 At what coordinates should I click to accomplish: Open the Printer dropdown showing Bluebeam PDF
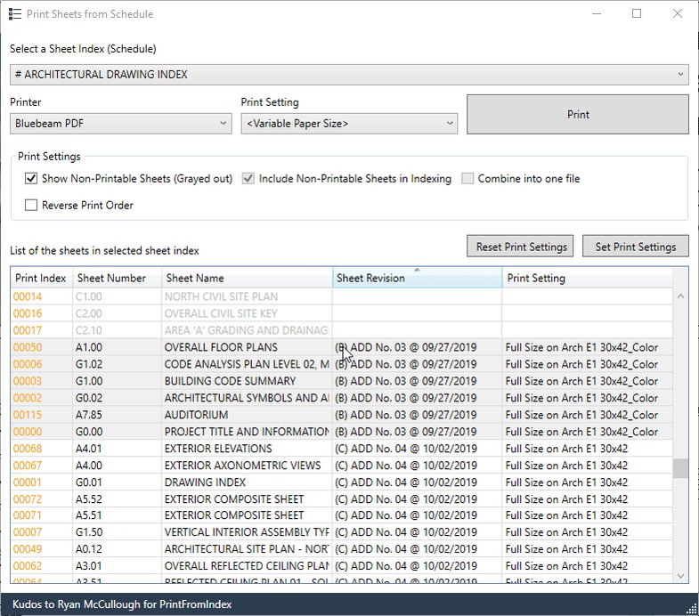121,124
